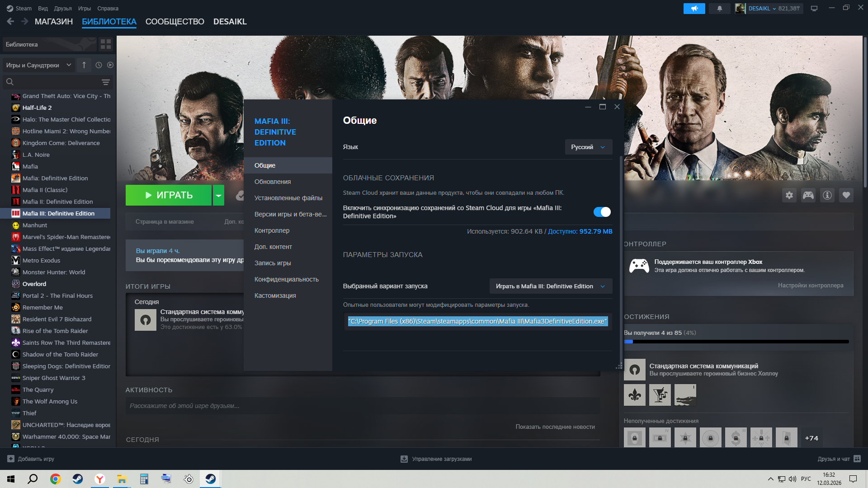The height and width of the screenshot is (488, 868).
Task: Add game to favorites heart icon
Action: coord(846,195)
